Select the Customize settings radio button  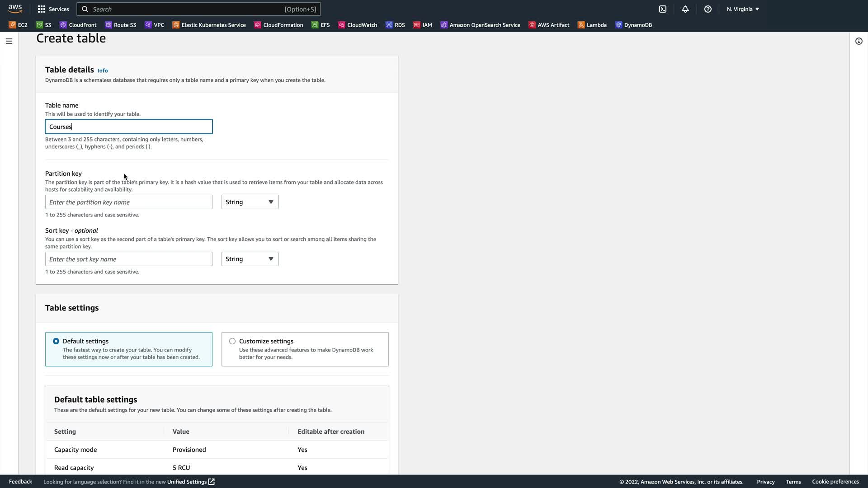click(x=232, y=341)
